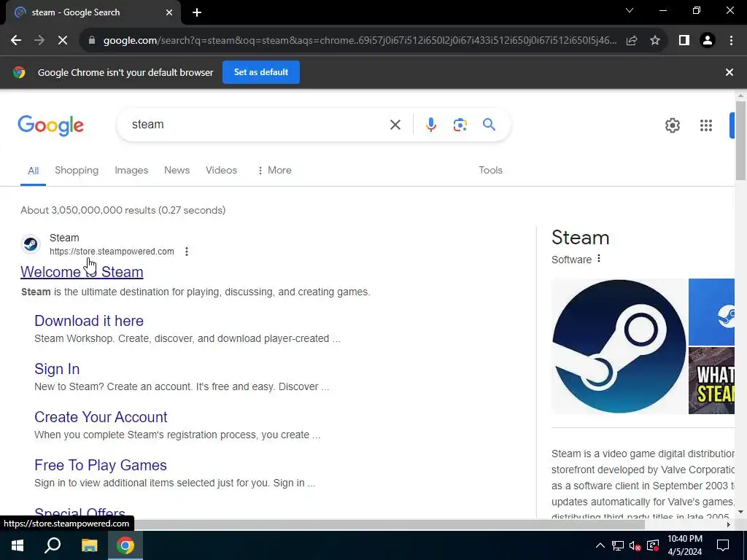This screenshot has height=560, width=747.
Task: Click the vertical page scrollbar
Action: pyautogui.click(x=740, y=140)
